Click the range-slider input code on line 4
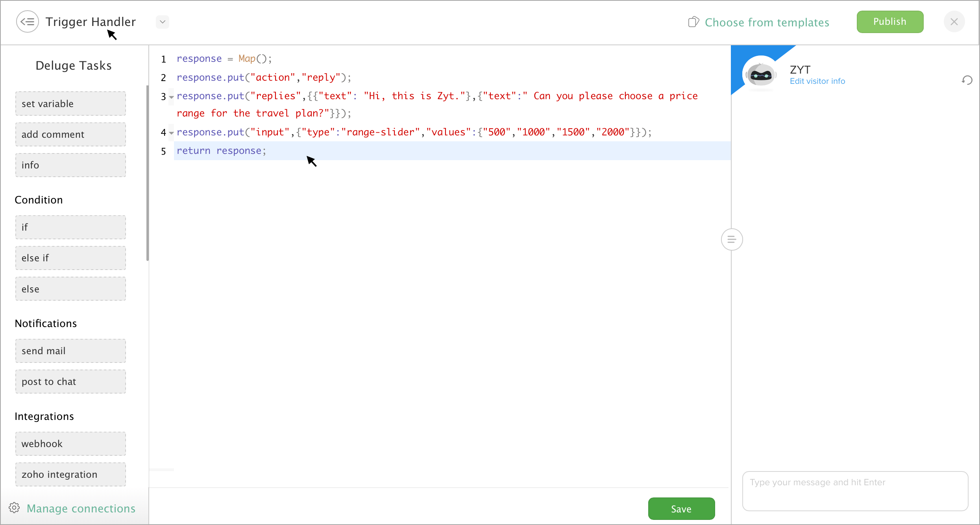 coord(414,132)
